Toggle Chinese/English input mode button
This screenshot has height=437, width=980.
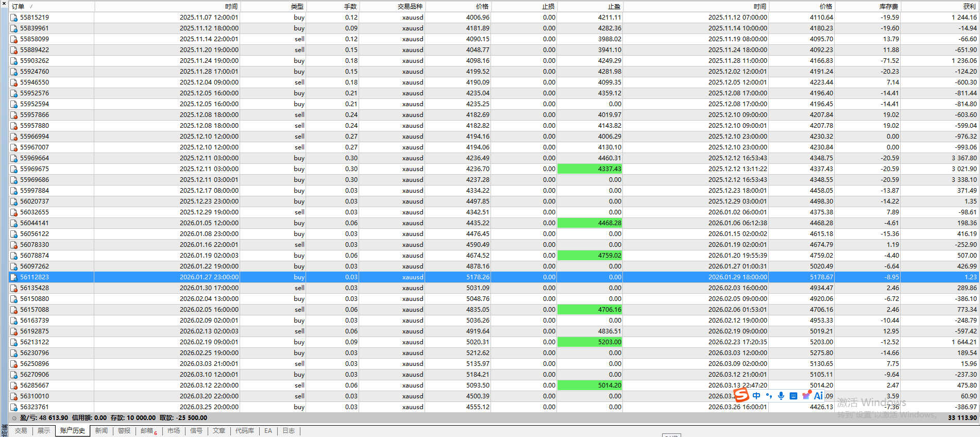(x=756, y=396)
